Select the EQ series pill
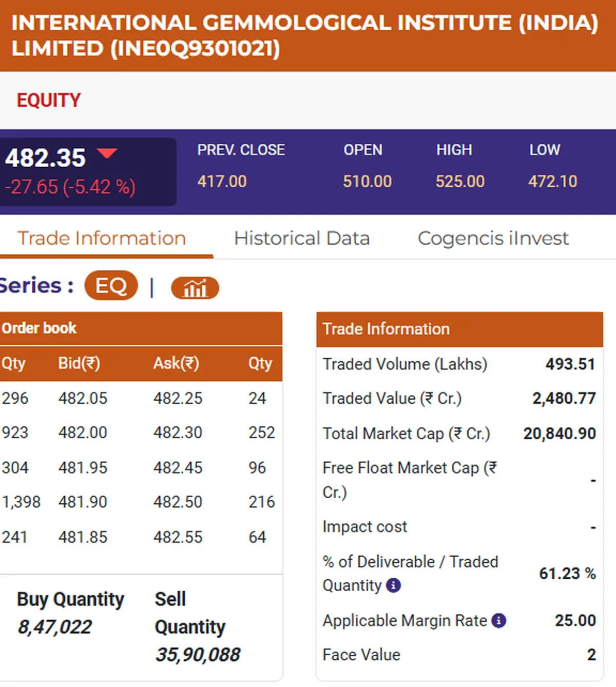Image resolution: width=616 pixels, height=687 pixels. click(111, 286)
